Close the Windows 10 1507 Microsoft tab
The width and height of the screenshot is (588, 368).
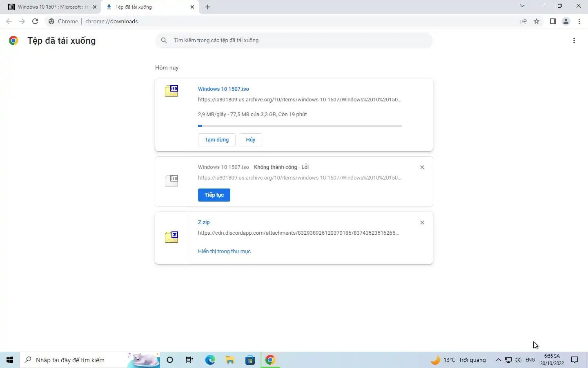pos(95,7)
